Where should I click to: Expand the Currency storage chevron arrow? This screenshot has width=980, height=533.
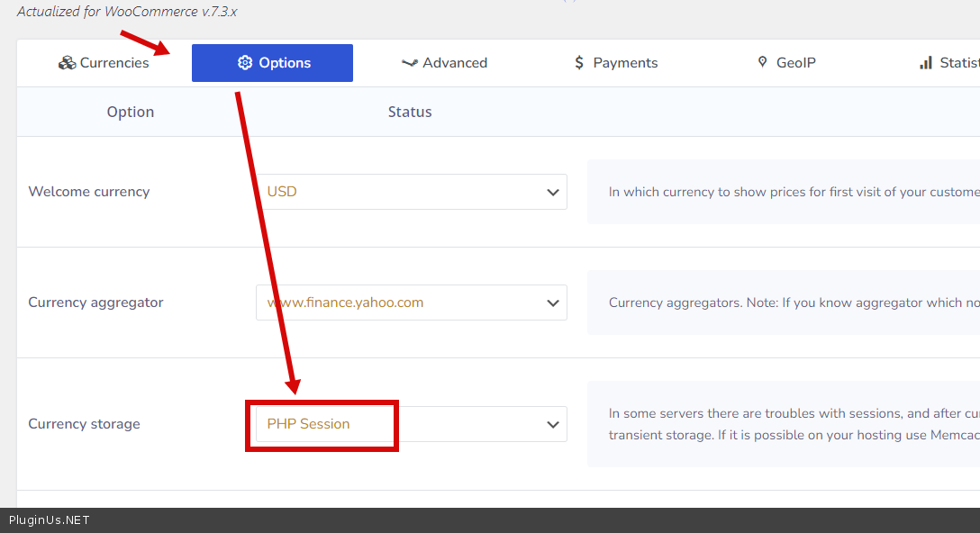553,425
